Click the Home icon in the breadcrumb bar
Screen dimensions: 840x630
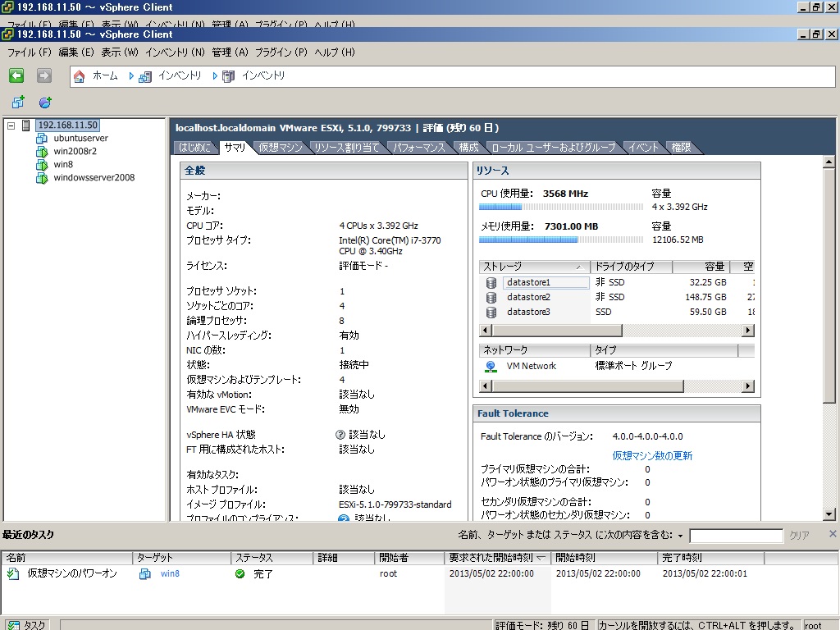(x=80, y=76)
